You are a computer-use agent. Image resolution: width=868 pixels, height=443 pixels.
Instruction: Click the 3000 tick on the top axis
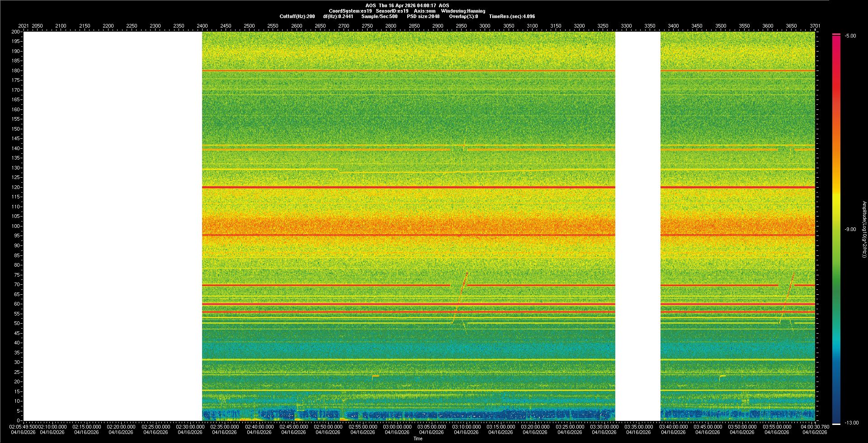(485, 26)
